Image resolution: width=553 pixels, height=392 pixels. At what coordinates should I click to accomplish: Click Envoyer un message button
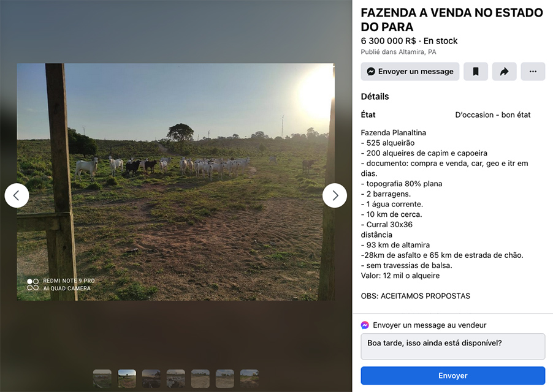(x=410, y=72)
